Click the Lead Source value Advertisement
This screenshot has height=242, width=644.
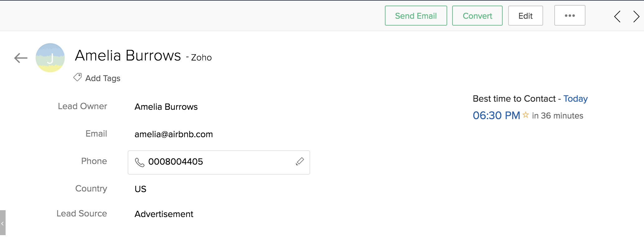coord(164,214)
